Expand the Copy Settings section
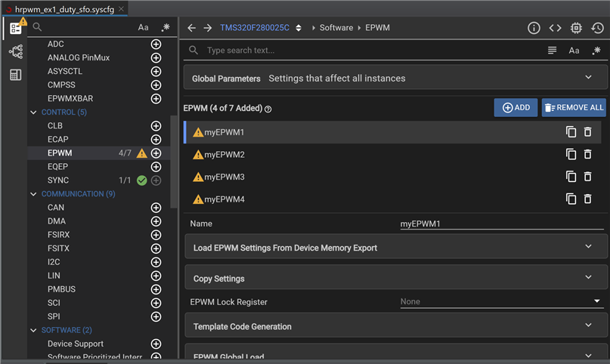This screenshot has width=610, height=364. [x=589, y=278]
